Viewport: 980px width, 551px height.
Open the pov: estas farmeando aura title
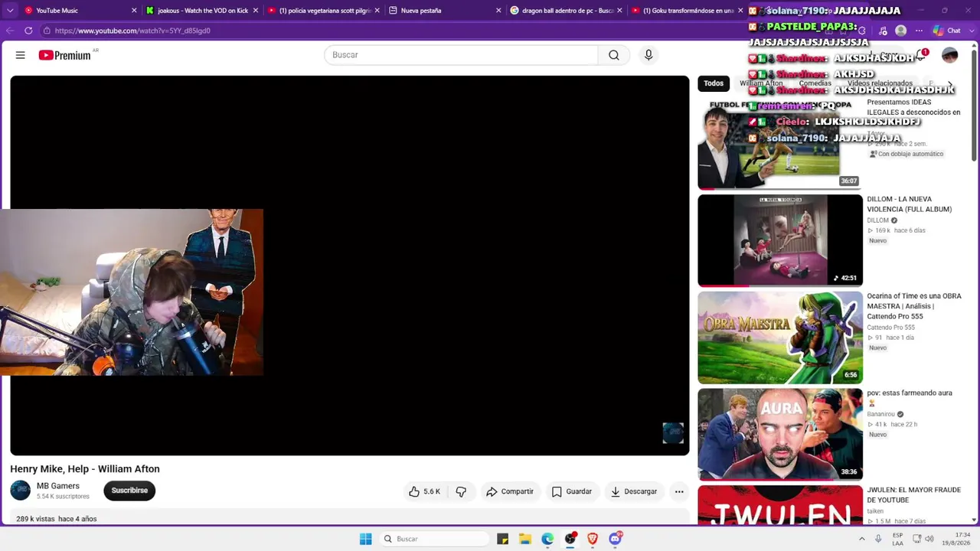click(x=910, y=393)
